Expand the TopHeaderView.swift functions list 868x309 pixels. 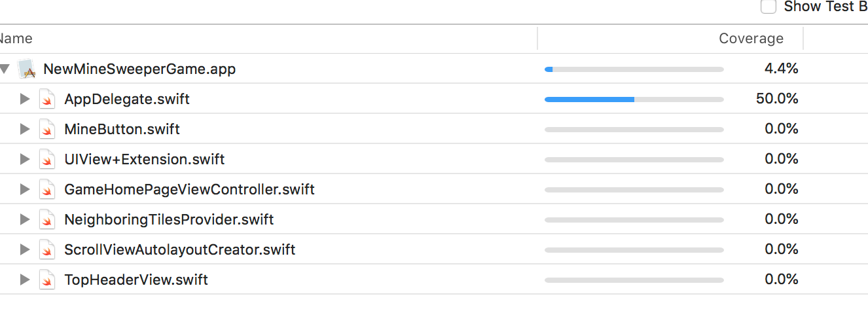(x=25, y=280)
